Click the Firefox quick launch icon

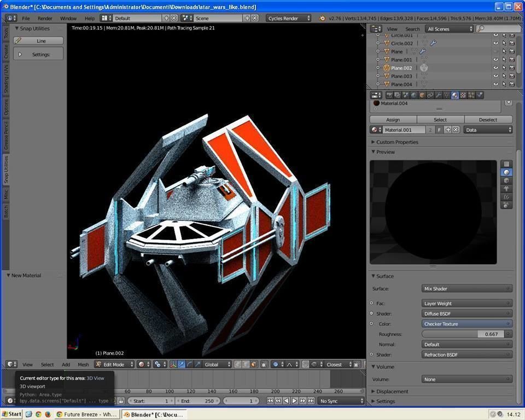48,415
